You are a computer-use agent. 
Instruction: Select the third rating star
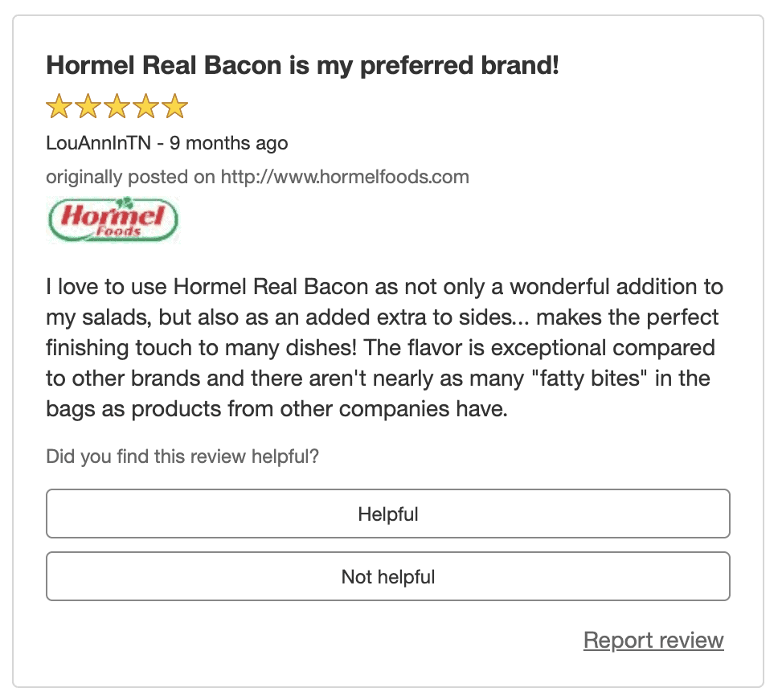117,106
